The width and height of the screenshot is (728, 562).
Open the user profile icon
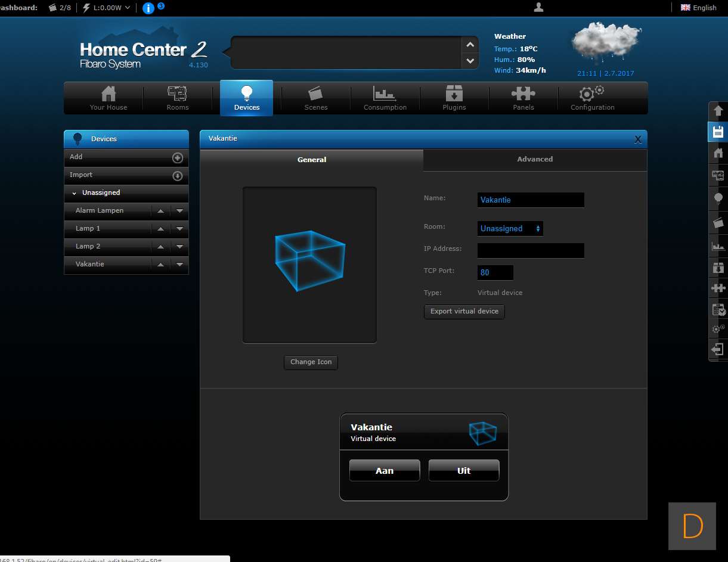[x=538, y=7]
